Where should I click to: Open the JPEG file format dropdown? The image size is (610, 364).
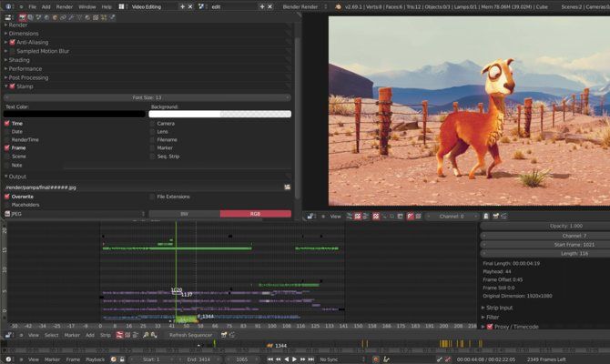[75, 214]
